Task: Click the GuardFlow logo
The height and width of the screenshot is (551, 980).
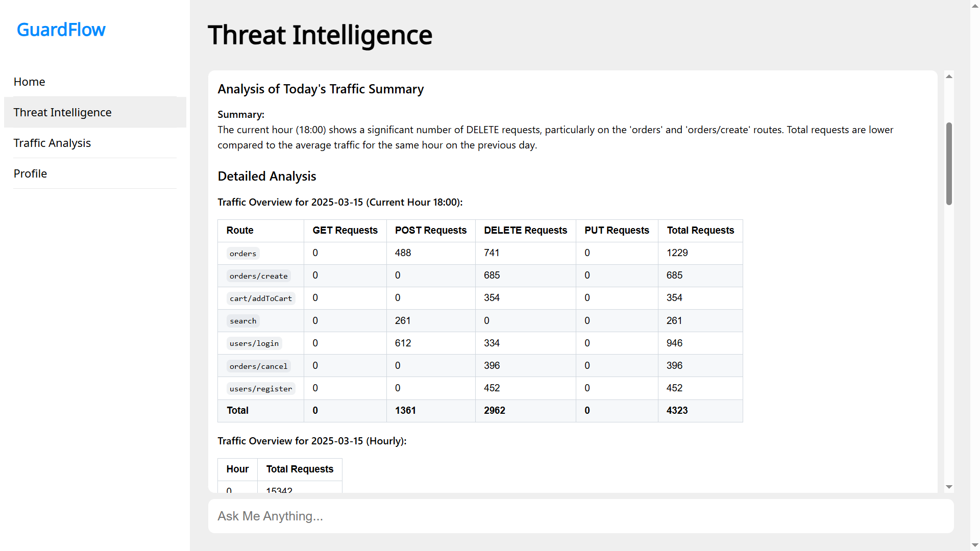Action: click(61, 30)
